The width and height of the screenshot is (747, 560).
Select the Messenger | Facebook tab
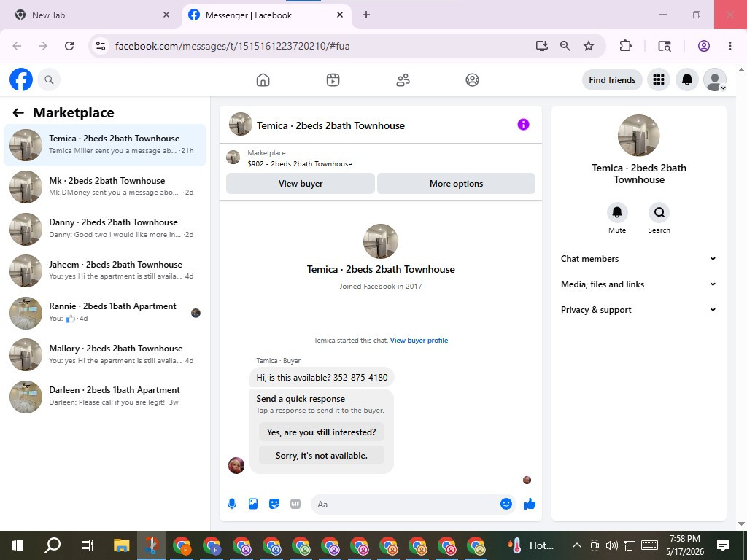(267, 15)
